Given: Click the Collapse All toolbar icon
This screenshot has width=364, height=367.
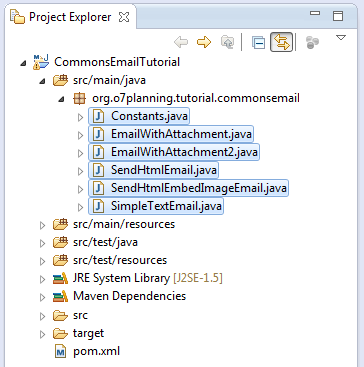Looking at the screenshot, I should pos(258,42).
